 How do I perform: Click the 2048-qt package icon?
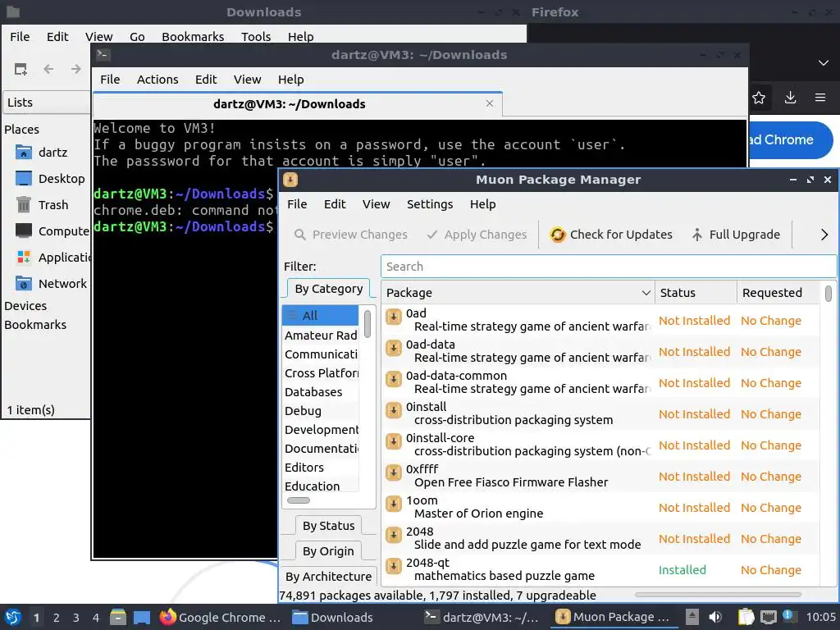394,566
